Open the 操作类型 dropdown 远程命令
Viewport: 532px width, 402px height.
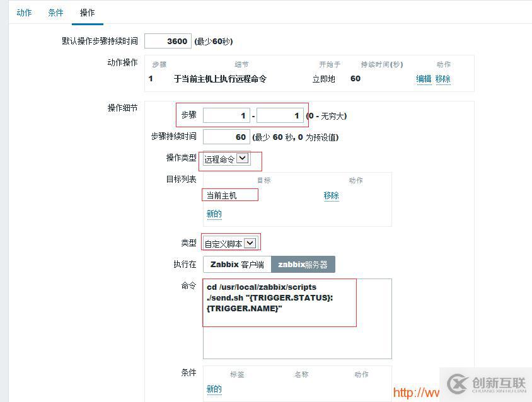pyautogui.click(x=227, y=159)
